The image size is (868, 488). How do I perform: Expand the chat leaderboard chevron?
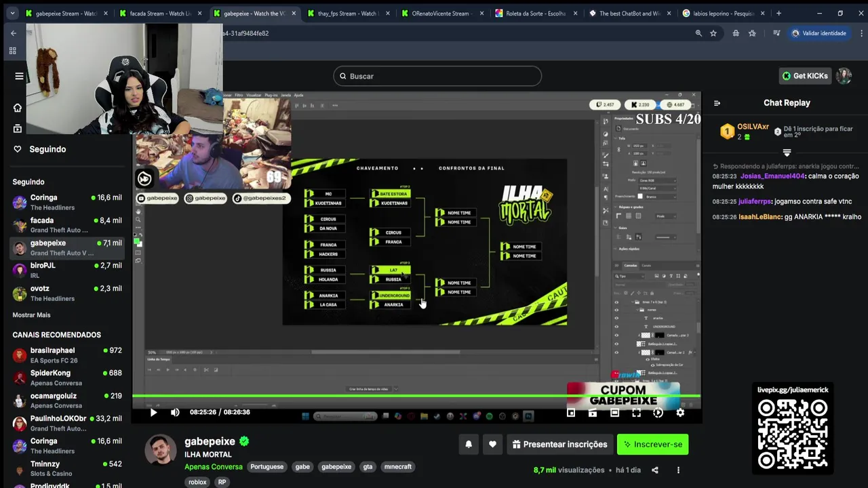pos(787,152)
